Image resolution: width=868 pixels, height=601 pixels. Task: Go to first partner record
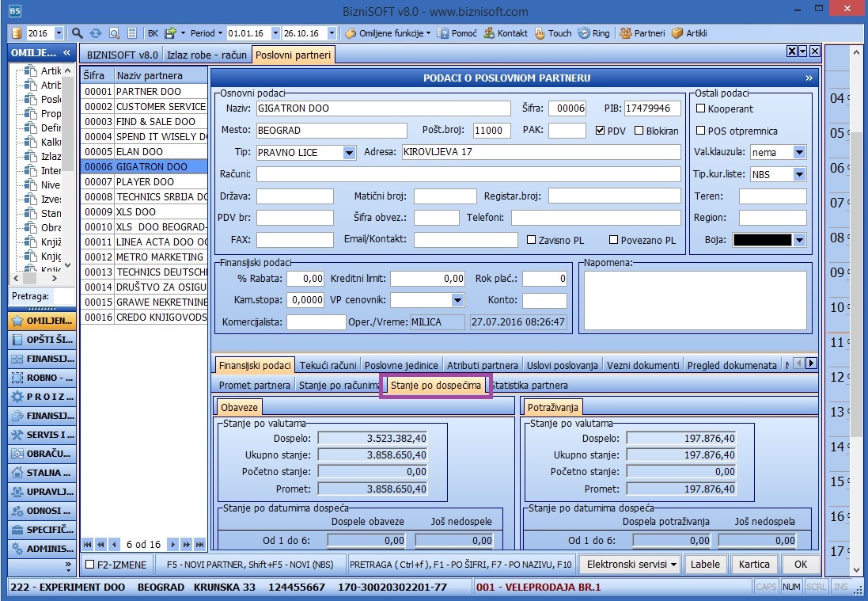87,545
